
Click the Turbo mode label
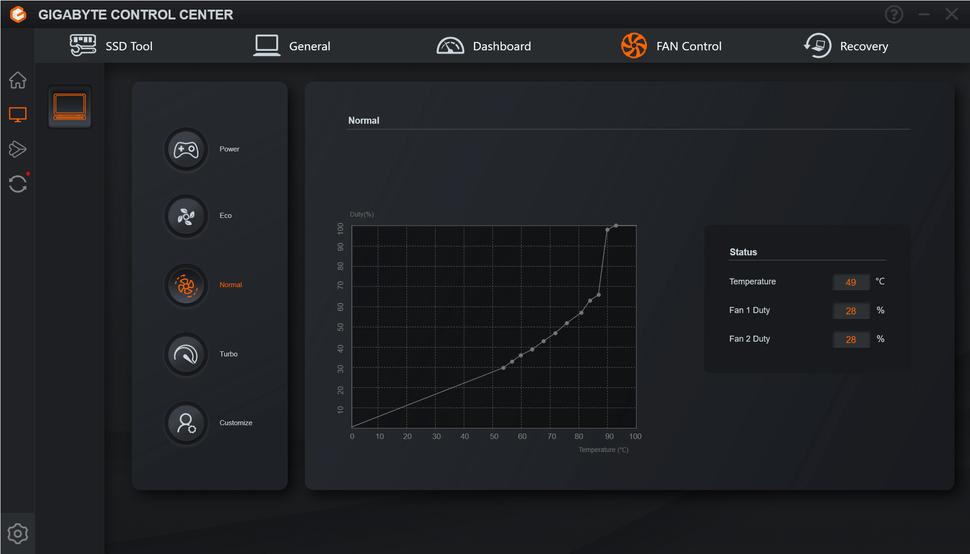pos(228,354)
